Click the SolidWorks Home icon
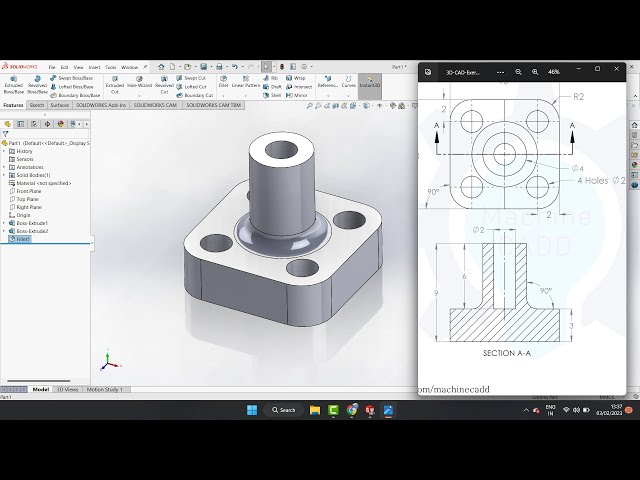The image size is (640, 480). coord(161,67)
